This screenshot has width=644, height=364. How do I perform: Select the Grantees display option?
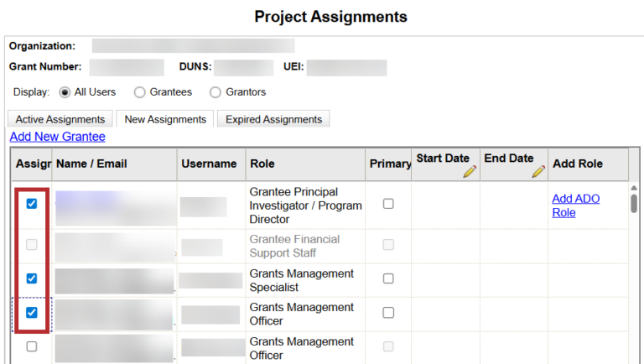[139, 92]
